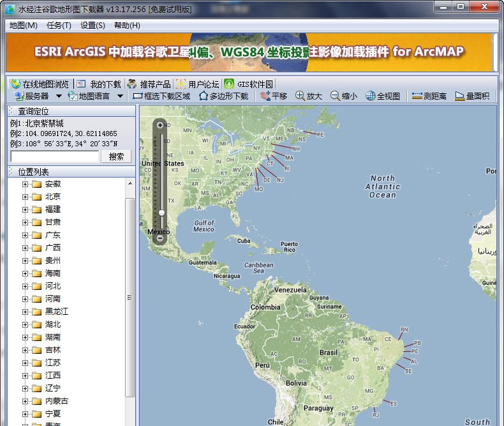Viewport: 504px width, 426px height.
Task: Select the 河南 folder icon
Action: [36, 299]
